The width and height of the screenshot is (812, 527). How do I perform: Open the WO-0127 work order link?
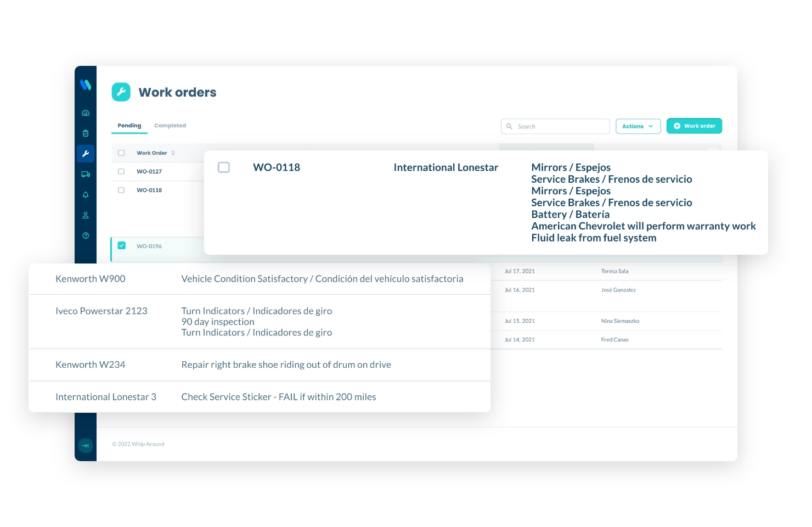(x=149, y=172)
